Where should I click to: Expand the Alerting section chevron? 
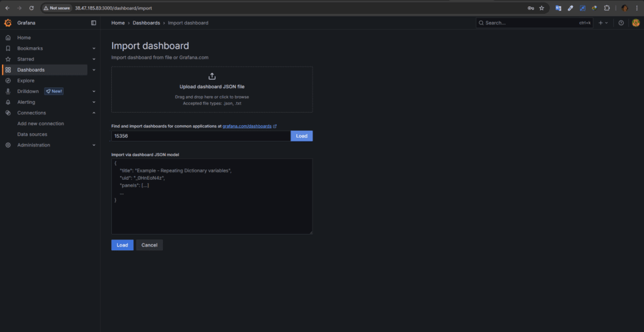point(94,102)
